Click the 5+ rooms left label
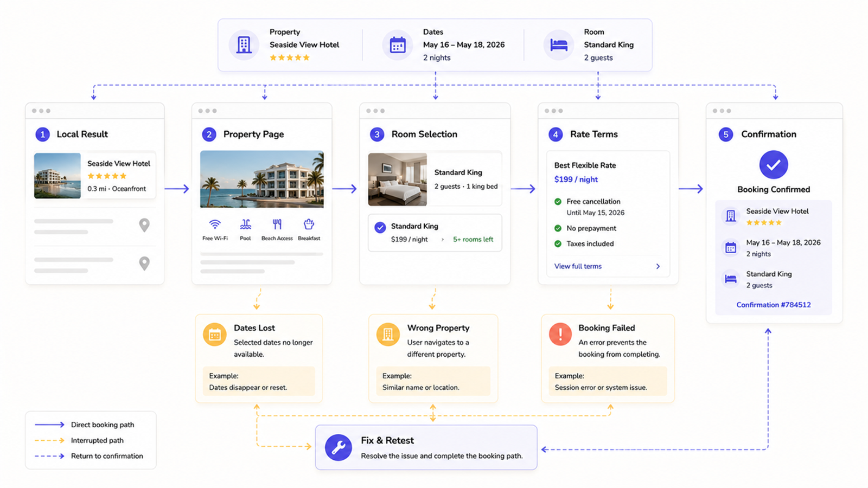The image size is (868, 488). 473,239
